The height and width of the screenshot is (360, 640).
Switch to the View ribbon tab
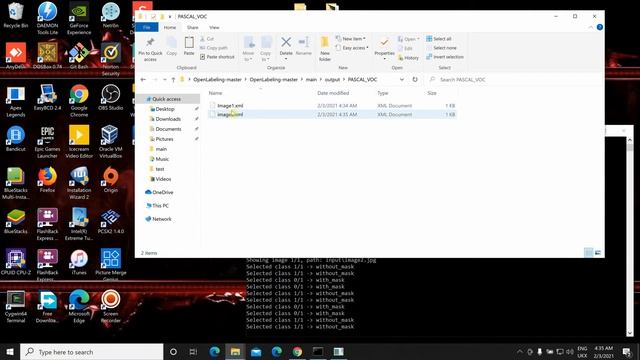click(x=214, y=27)
